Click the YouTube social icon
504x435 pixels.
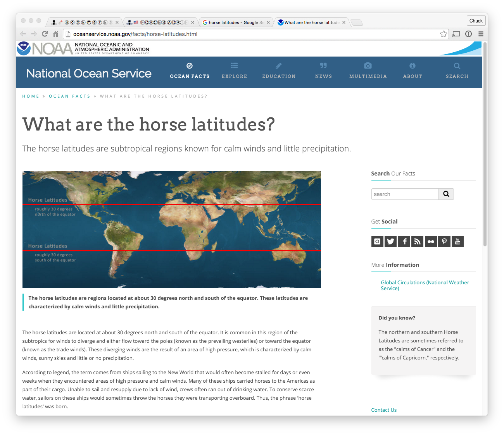click(457, 242)
